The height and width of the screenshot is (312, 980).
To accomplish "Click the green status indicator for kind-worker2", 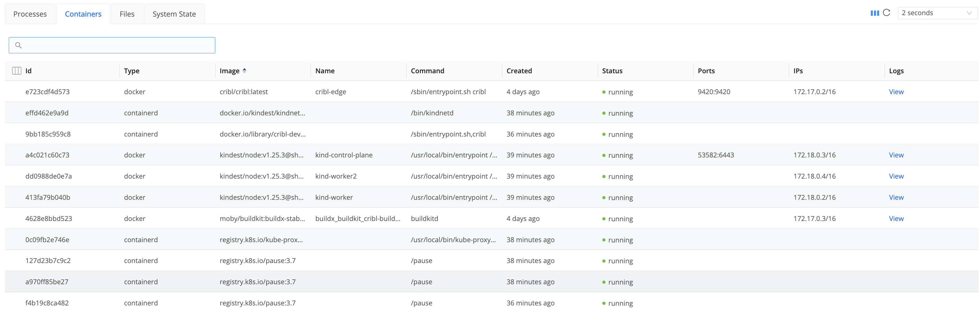I will (x=604, y=176).
